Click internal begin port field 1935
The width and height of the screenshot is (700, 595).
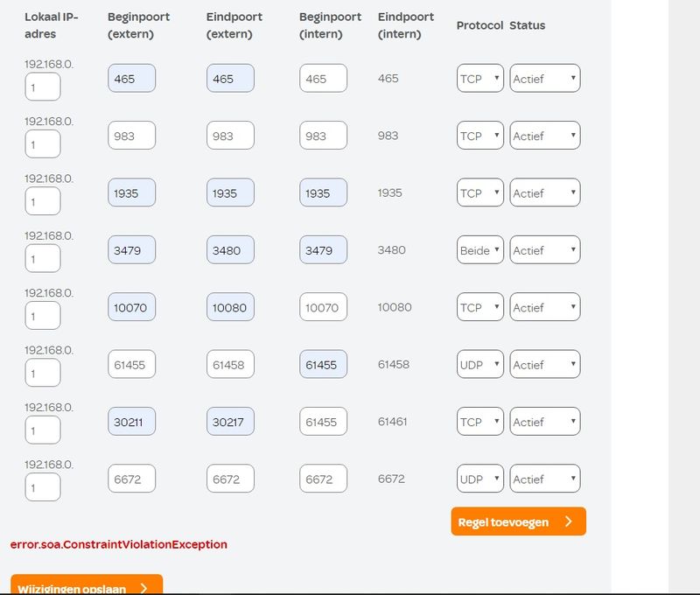click(323, 193)
